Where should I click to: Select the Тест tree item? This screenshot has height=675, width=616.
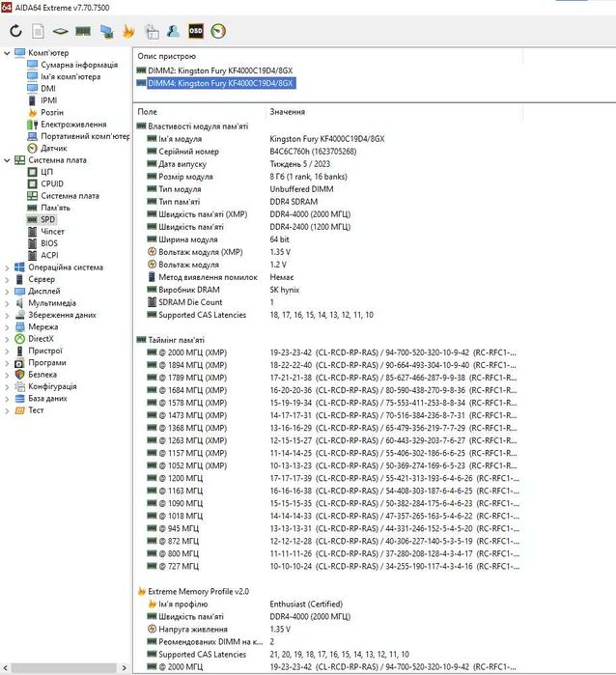click(x=36, y=410)
